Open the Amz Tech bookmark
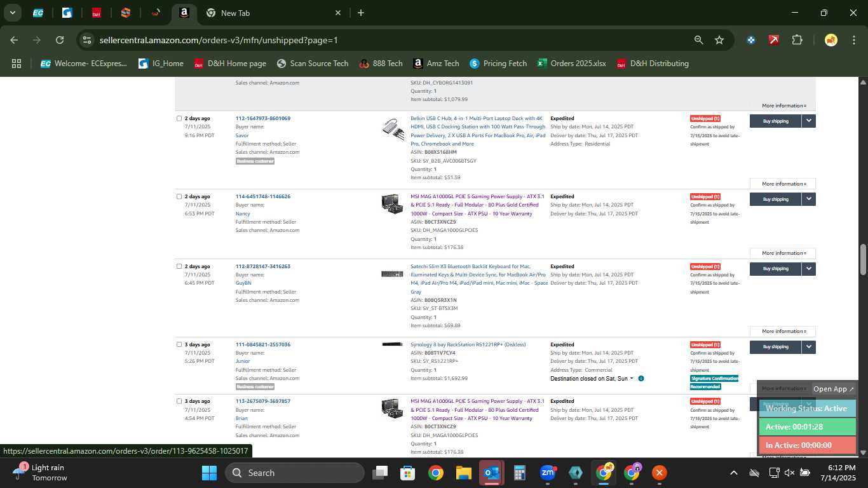This screenshot has width=868, height=488. coord(436,64)
